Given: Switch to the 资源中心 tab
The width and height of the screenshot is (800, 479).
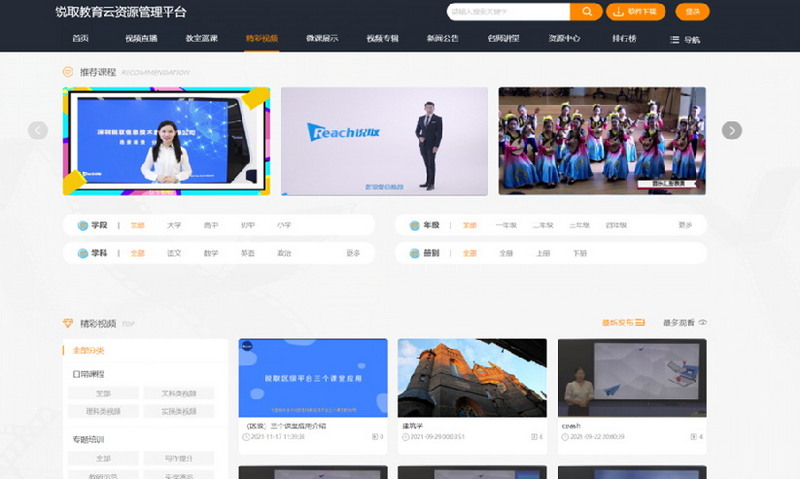Looking at the screenshot, I should [x=564, y=39].
